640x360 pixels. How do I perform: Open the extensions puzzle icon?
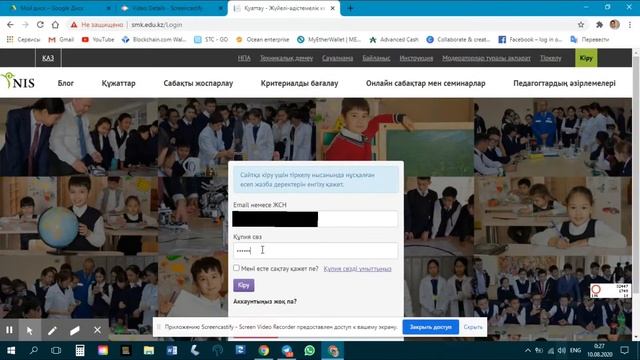(x=599, y=24)
